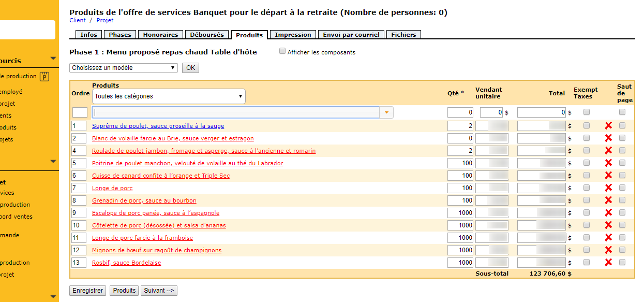Viewport: 644px width, 302px height.
Task: Click the production P icon in sidebar
Action: 44,77
